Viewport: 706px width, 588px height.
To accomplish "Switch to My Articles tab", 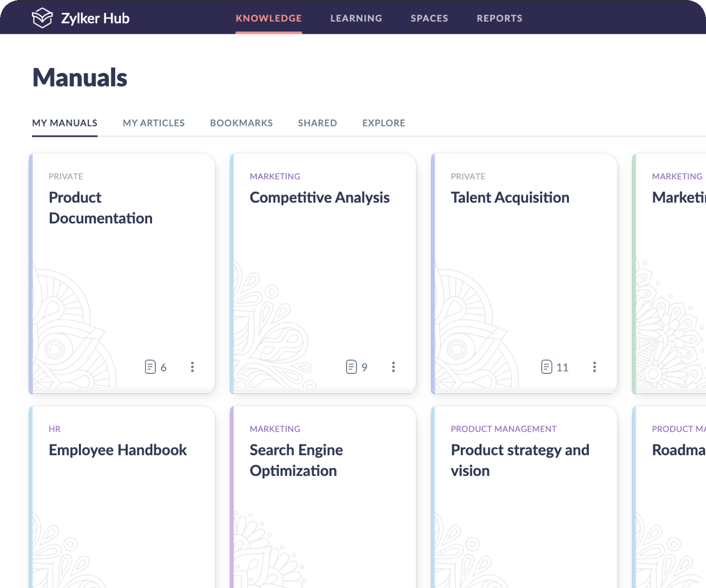I will click(153, 123).
